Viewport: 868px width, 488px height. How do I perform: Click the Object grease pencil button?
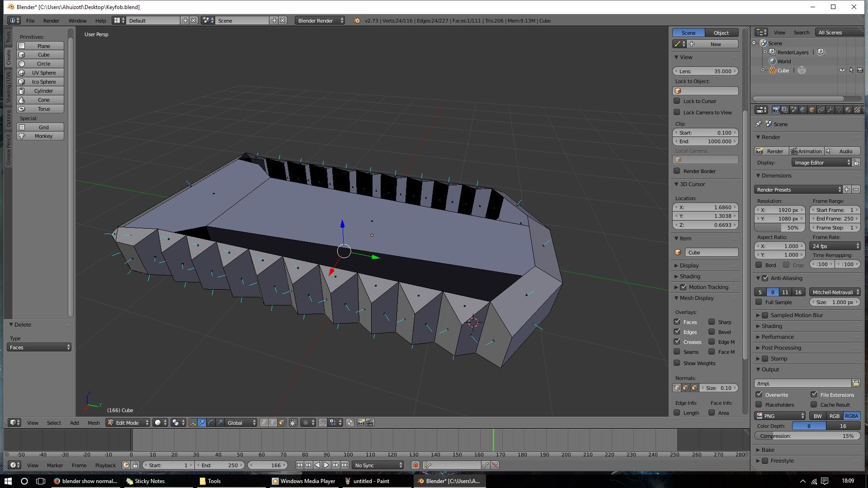point(722,33)
